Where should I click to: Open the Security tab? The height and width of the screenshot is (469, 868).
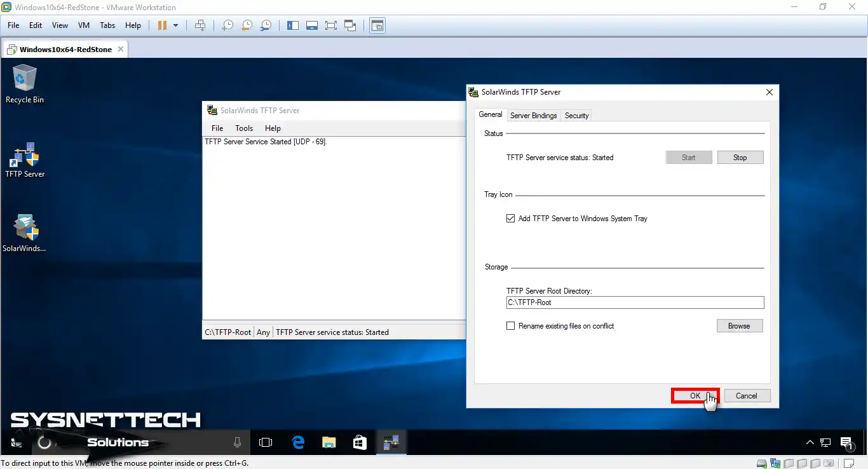(577, 116)
